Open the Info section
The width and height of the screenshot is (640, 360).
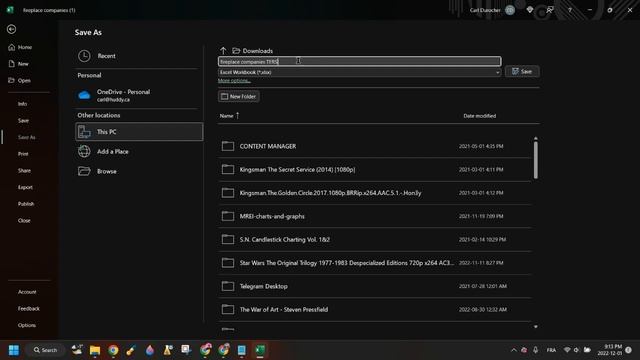pos(22,104)
